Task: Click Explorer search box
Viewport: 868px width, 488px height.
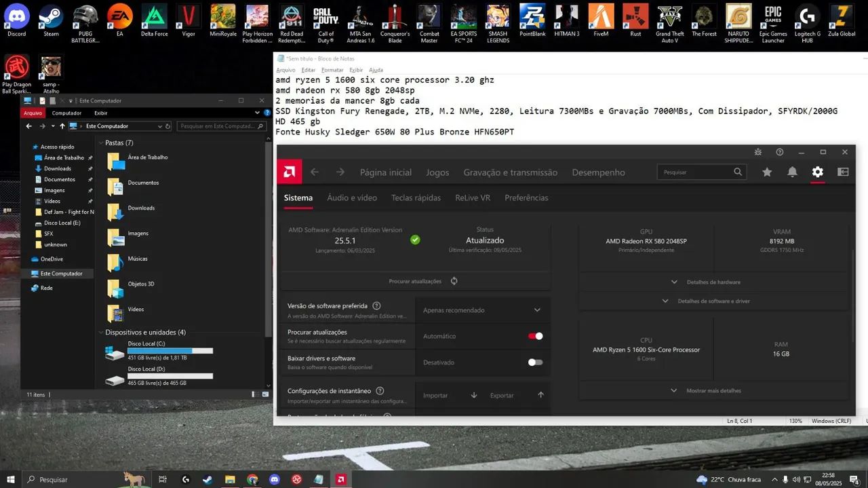Action: pyautogui.click(x=221, y=126)
